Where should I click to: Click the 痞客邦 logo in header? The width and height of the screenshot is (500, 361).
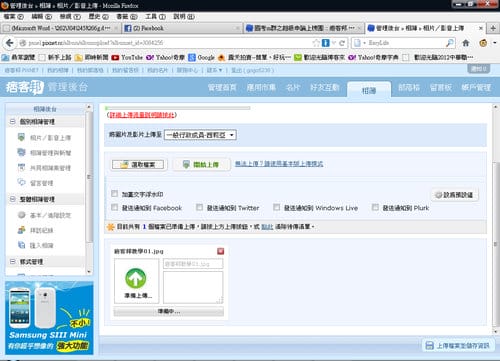point(25,87)
